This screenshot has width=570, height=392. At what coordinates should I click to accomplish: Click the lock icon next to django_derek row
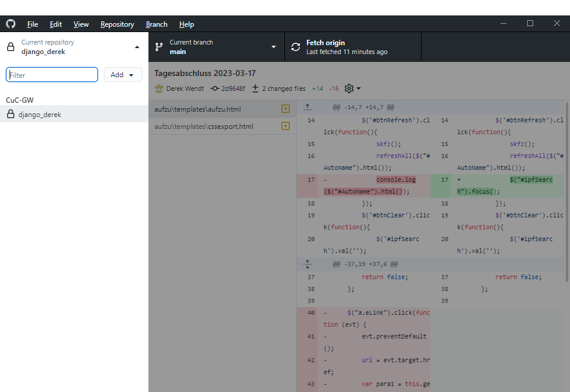[11, 114]
